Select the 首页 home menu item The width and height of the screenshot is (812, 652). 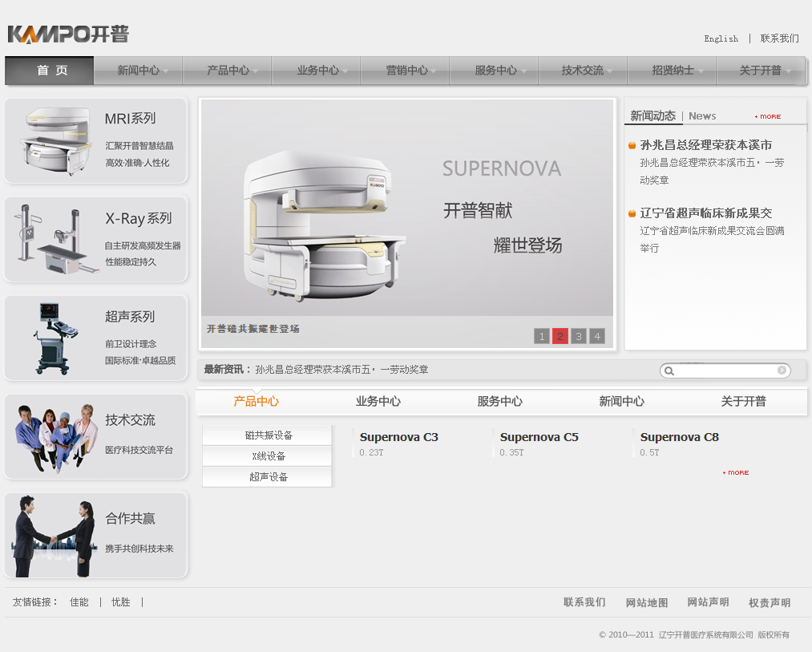point(50,71)
